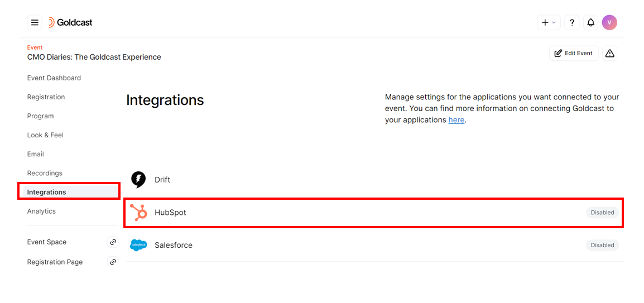
Task: Copy the Event Space link icon
Action: coord(113,242)
